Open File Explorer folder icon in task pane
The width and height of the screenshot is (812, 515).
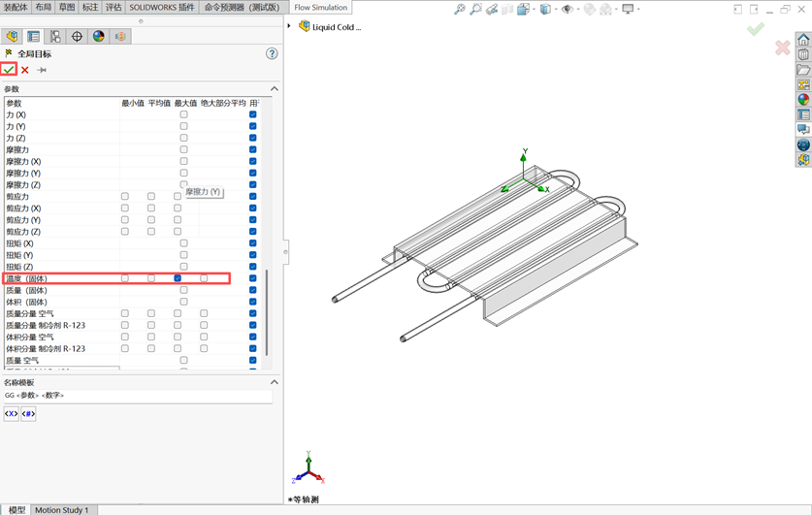point(803,70)
